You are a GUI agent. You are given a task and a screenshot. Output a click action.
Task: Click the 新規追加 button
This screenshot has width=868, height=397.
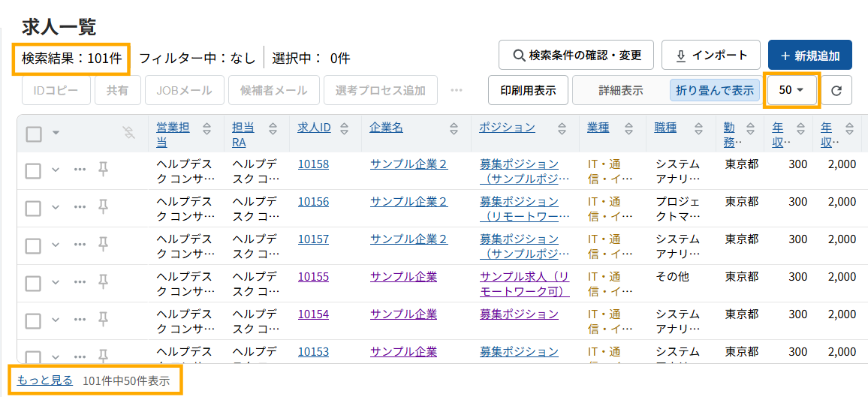tap(809, 56)
